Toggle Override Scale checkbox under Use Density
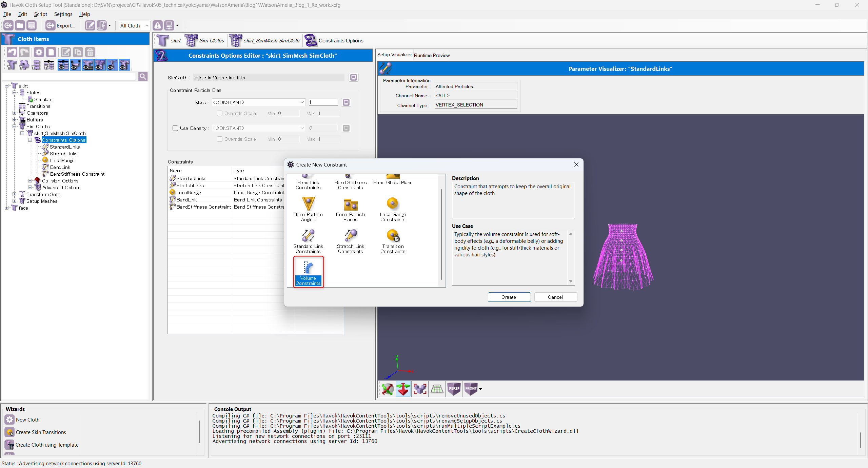Screen dimensions: 868x468 [220, 139]
